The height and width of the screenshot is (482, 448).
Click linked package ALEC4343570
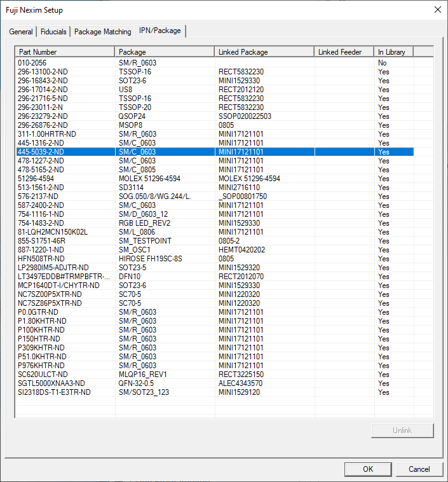pos(241,383)
